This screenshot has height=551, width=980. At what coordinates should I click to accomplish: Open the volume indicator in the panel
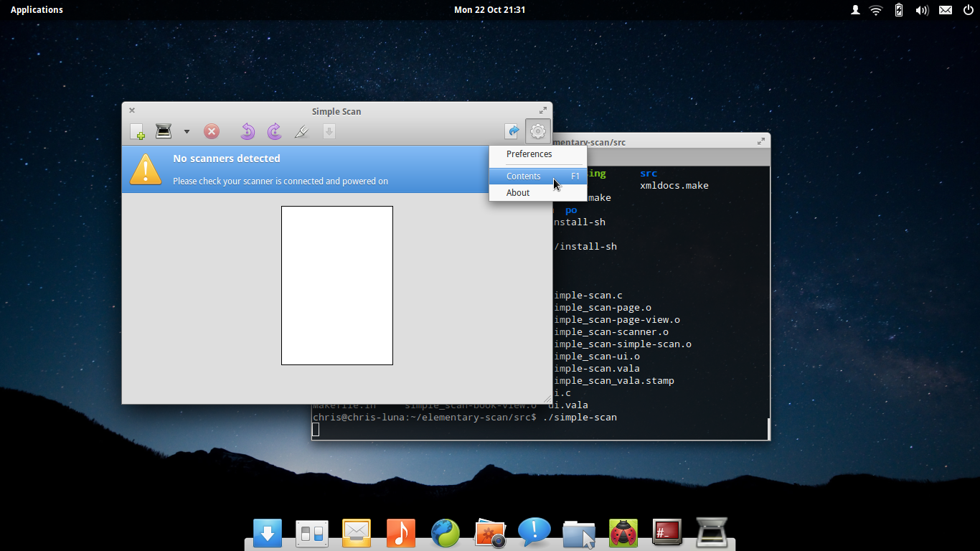coord(922,10)
